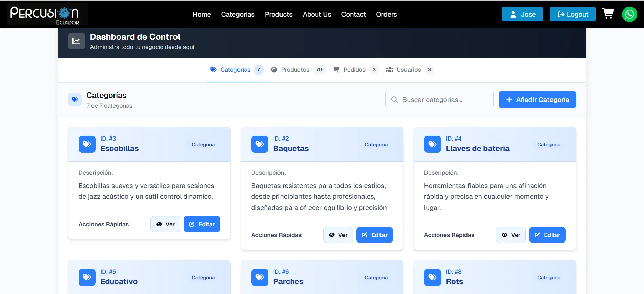Click the Percusion Ecuador logo
Screen dimensions: 644x294
click(x=47, y=14)
